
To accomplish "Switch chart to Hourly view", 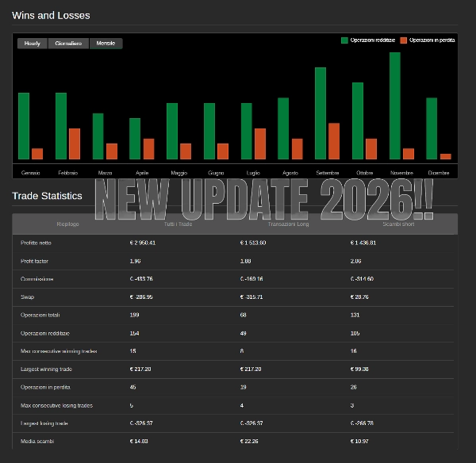I will pyautogui.click(x=32, y=44).
